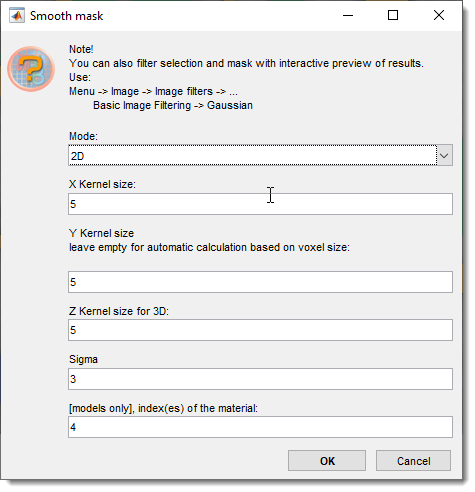Maximize the Smooth mask window
The height and width of the screenshot is (492, 475).
coord(393,15)
